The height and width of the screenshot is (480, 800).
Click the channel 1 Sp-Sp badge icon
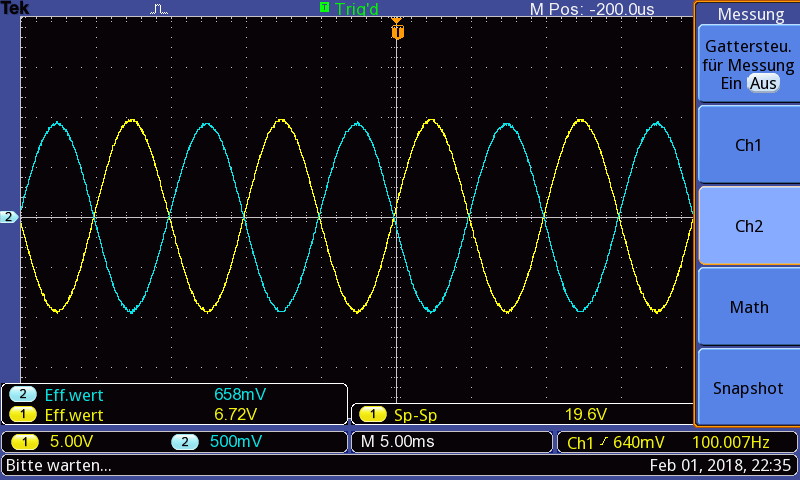(x=372, y=414)
